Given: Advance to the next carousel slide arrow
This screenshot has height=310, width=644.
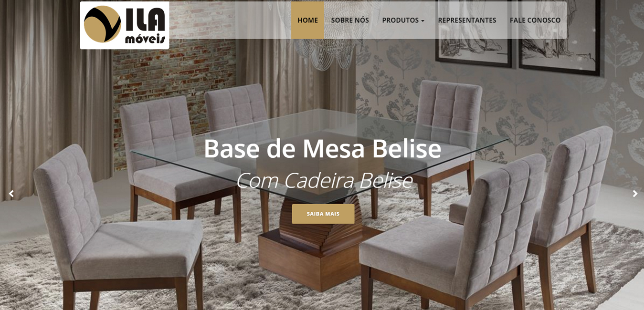Looking at the screenshot, I should [635, 194].
